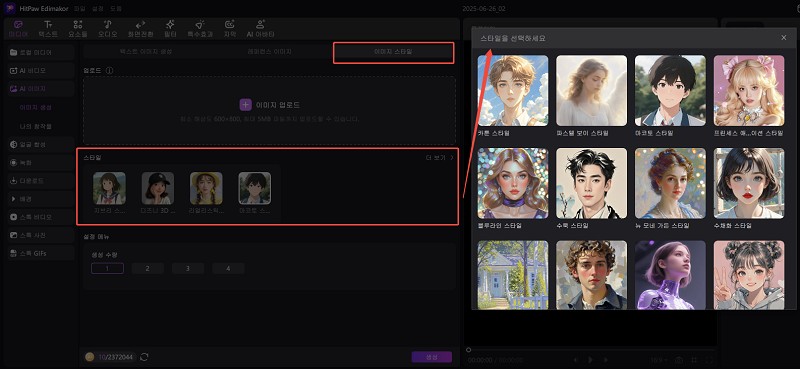Image resolution: width=800 pixels, height=369 pixels.
Task: Open the 자막 (Subtitles) tool
Action: (230, 29)
